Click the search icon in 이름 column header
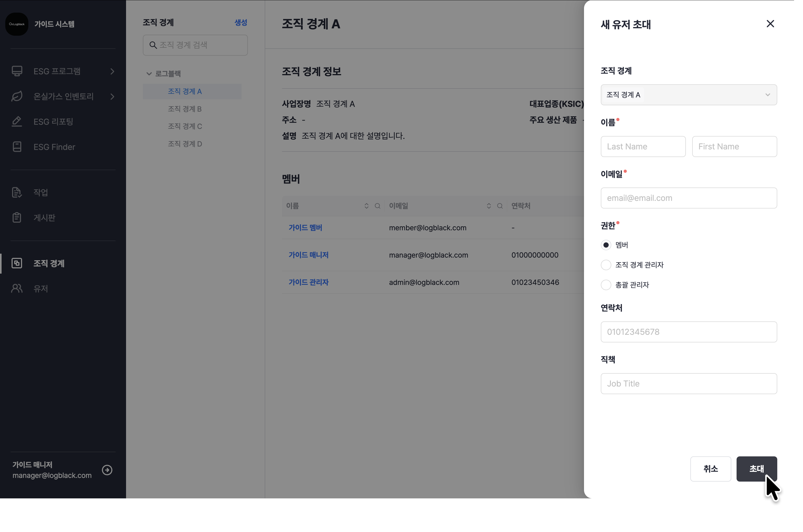The width and height of the screenshot is (803, 532). (x=377, y=206)
